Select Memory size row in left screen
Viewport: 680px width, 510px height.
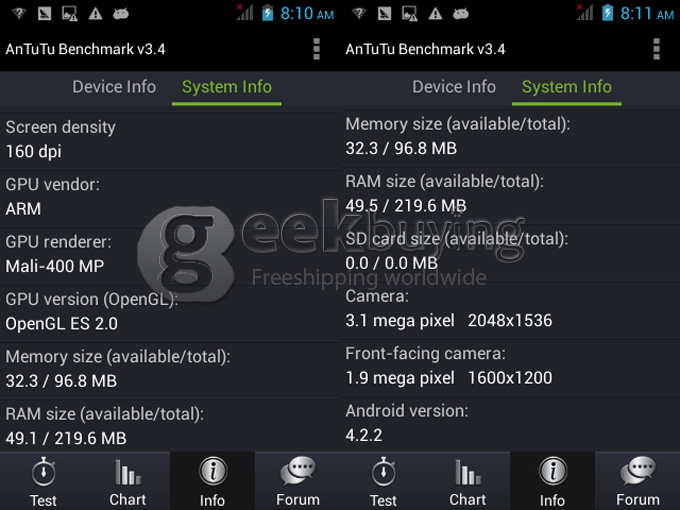(170, 369)
